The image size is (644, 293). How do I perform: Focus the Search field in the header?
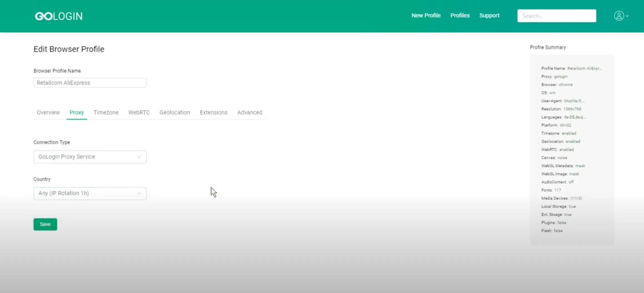(x=556, y=16)
